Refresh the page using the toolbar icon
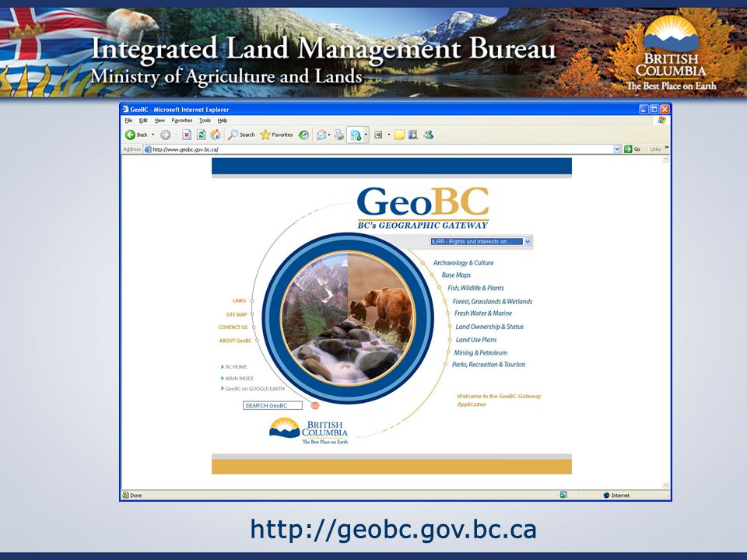Image resolution: width=747 pixels, height=560 pixels. tap(201, 135)
